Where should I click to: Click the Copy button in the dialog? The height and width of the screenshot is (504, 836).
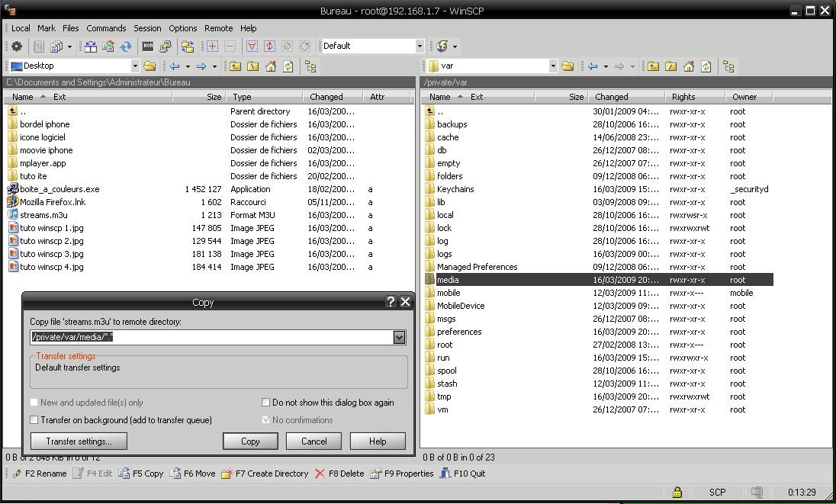tap(250, 441)
